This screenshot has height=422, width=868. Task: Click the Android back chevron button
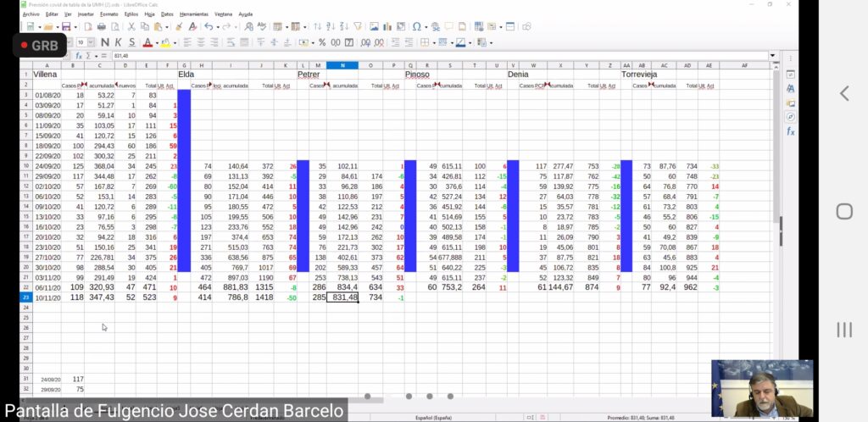(x=844, y=93)
